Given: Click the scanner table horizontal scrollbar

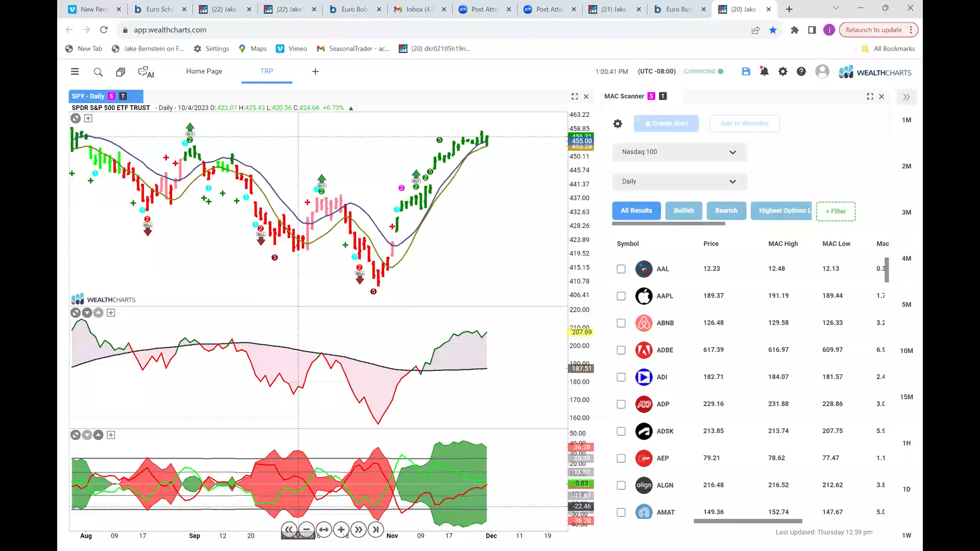Looking at the screenshot, I should pyautogui.click(x=748, y=521).
